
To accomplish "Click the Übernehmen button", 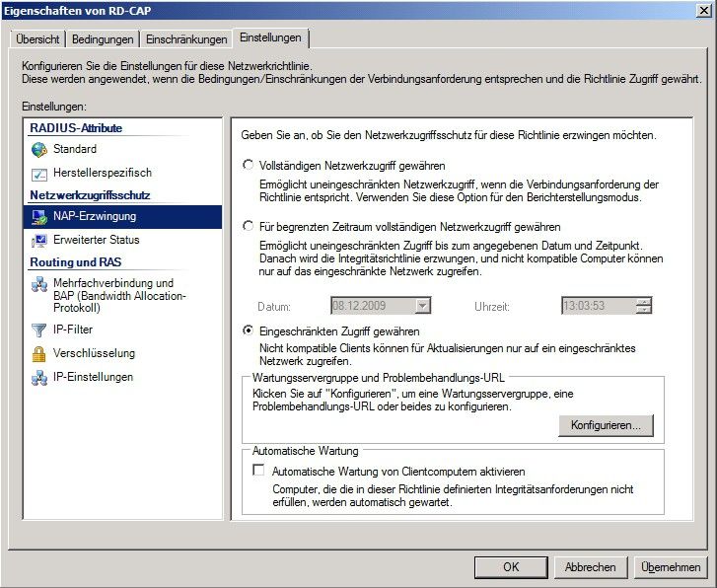I will click(x=671, y=567).
